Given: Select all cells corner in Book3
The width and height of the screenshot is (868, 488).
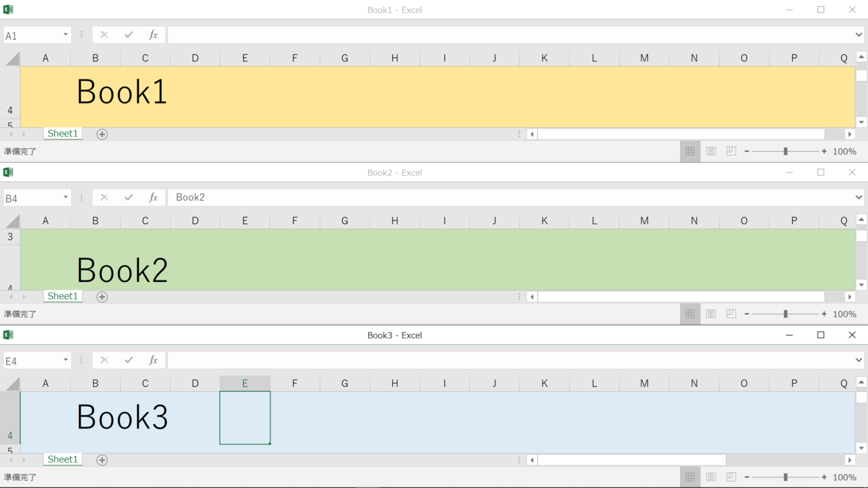Looking at the screenshot, I should [12, 384].
